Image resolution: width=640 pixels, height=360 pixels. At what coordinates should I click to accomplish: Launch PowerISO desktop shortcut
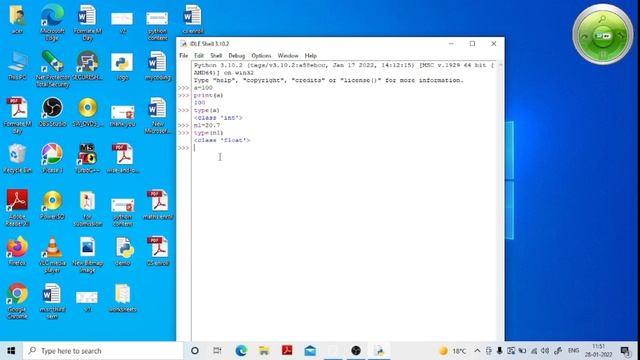click(x=52, y=205)
